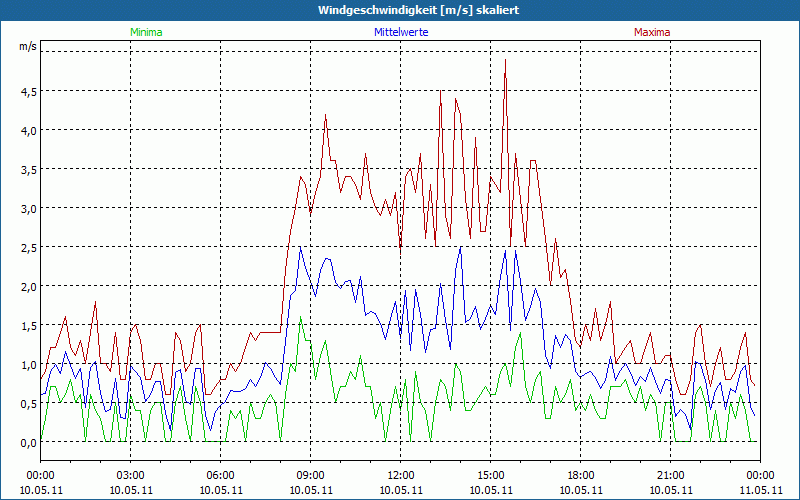Click the m/s unit label on y-axis
800x500 pixels.
[x=27, y=46]
